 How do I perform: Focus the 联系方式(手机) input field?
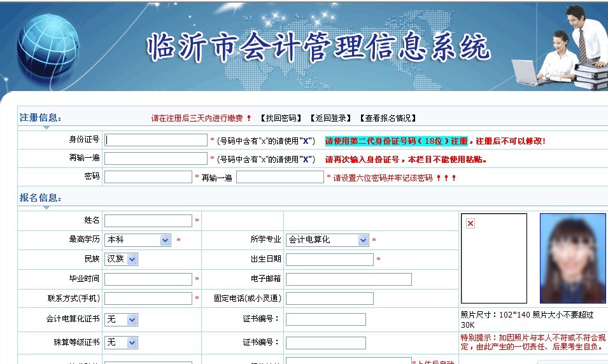click(x=148, y=298)
